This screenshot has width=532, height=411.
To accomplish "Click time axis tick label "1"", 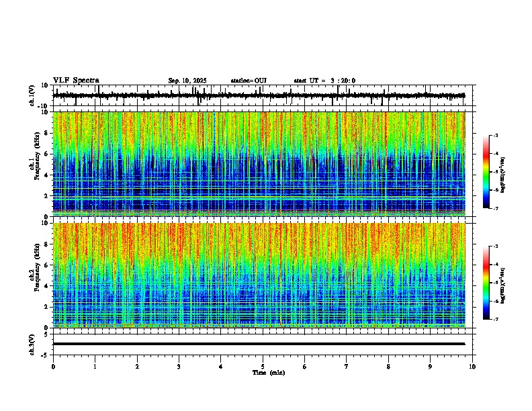I will pos(95,367).
